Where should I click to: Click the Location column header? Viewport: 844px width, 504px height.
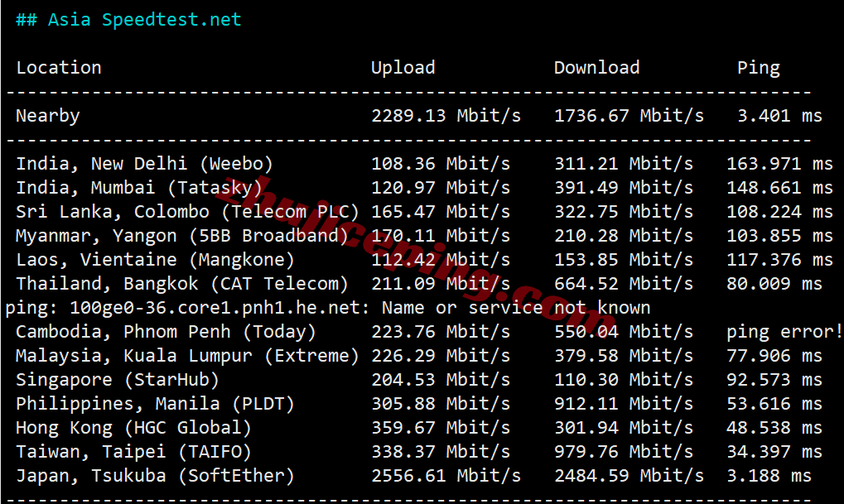59,68
